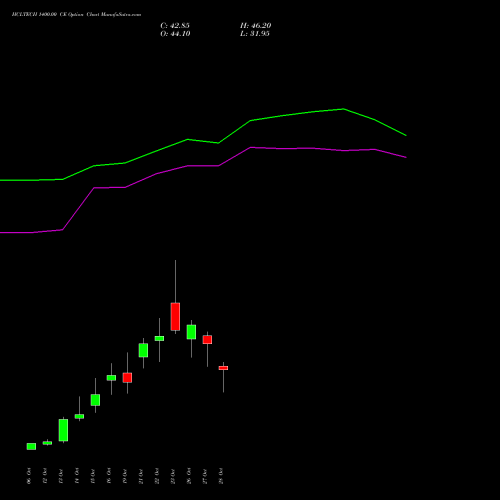Image resolution: width=500 pixels, height=500 pixels.
Task: Select the 28 Oct date label
Action: pos(221,476)
